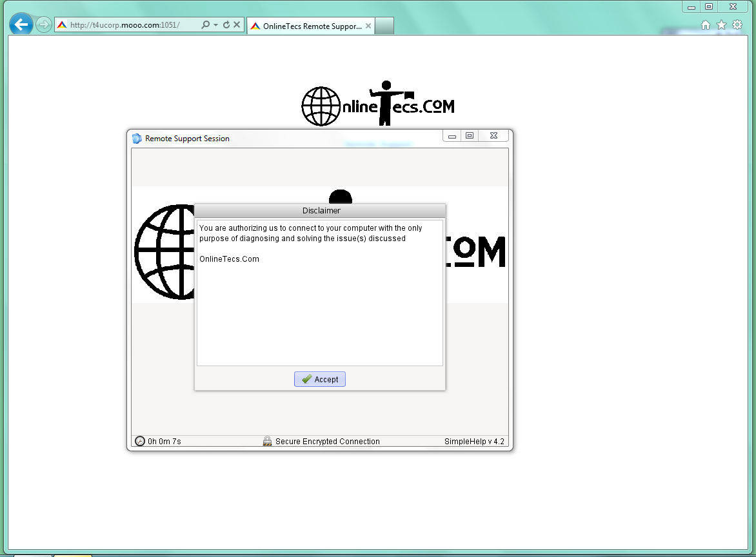Click the Remote Support Session title text
The height and width of the screenshot is (557, 756).
187,139
